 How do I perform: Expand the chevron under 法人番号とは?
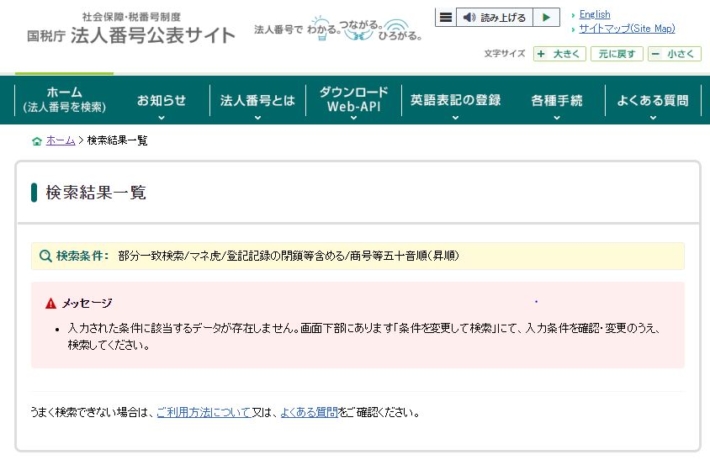pos(258,118)
